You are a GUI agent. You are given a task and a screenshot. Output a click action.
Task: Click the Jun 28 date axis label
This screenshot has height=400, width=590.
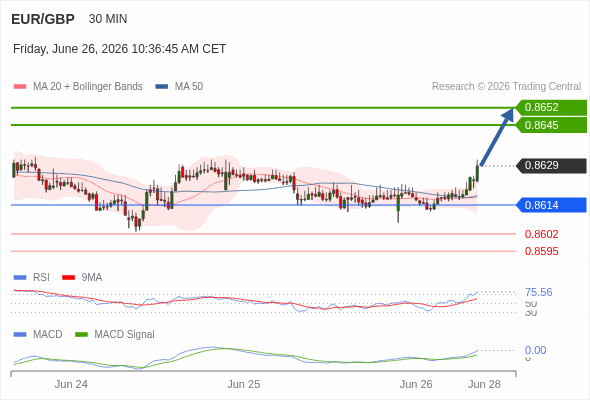tap(484, 384)
